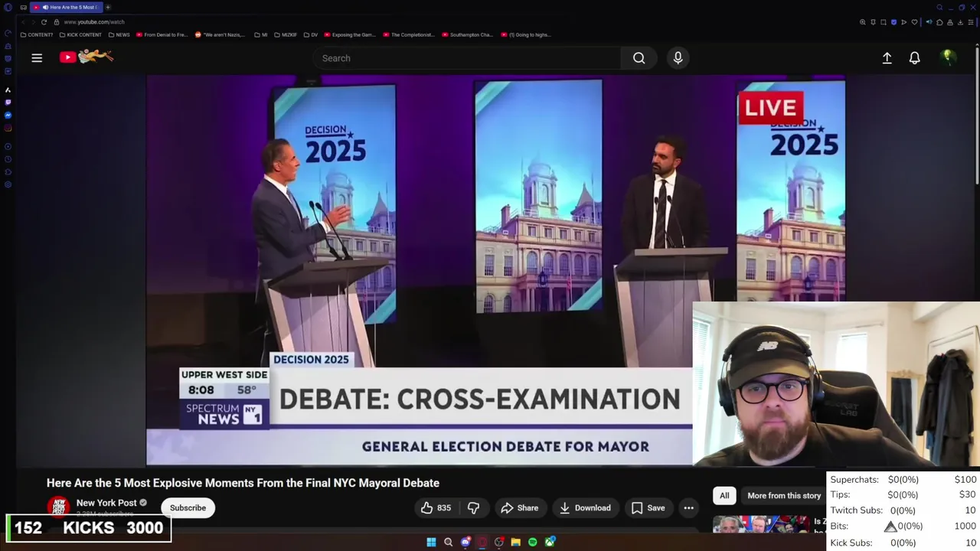The height and width of the screenshot is (551, 980).
Task: Open the Exposing the Gam... bookmark
Action: pos(350,34)
